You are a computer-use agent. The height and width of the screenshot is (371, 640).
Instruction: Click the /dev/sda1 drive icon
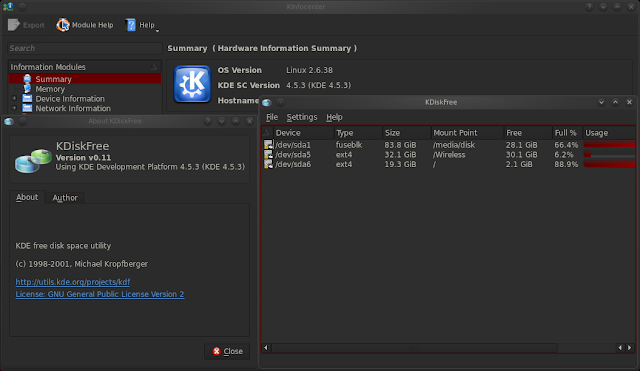click(268, 144)
